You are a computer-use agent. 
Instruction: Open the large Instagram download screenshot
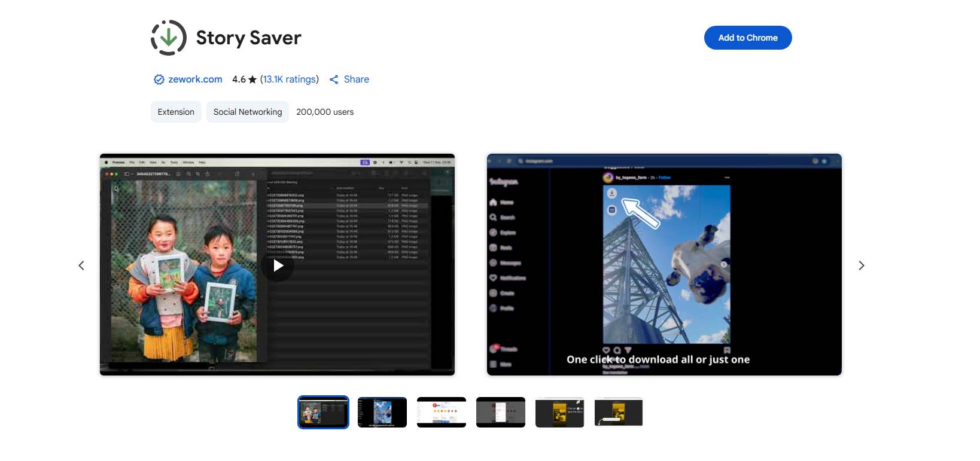(x=664, y=264)
